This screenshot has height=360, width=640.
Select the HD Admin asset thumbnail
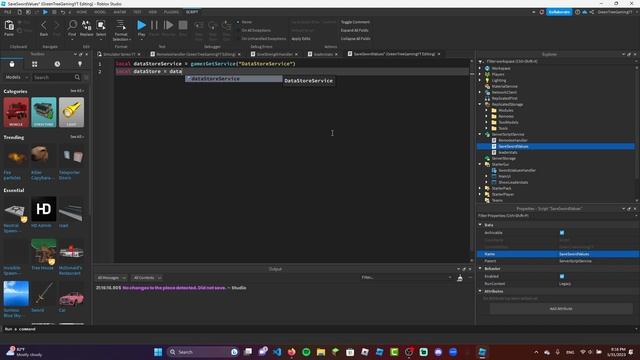[44, 209]
